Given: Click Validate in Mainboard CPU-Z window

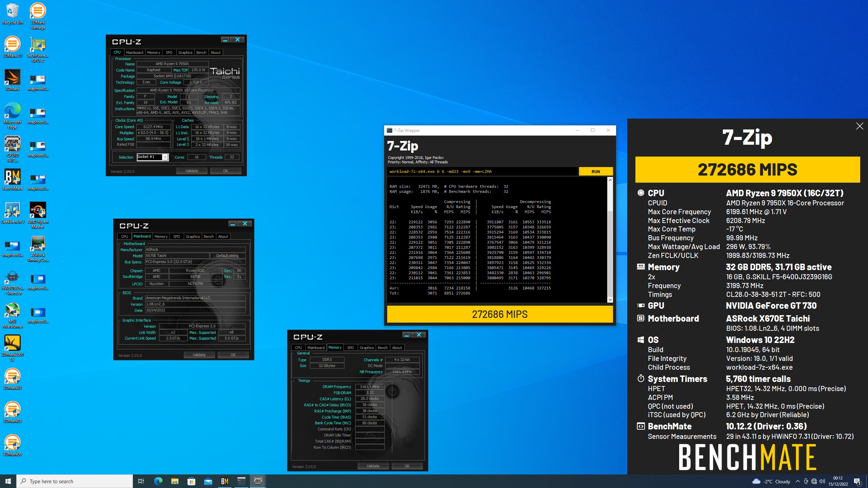Looking at the screenshot, I should 199,355.
